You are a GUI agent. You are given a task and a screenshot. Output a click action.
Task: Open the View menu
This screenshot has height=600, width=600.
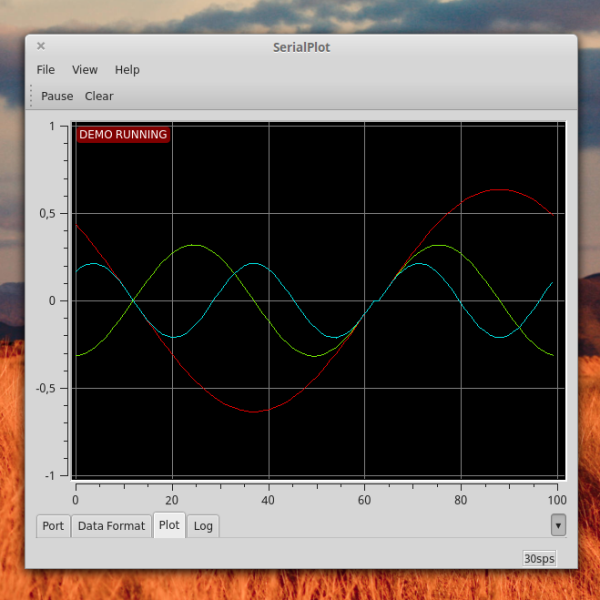coord(85,70)
